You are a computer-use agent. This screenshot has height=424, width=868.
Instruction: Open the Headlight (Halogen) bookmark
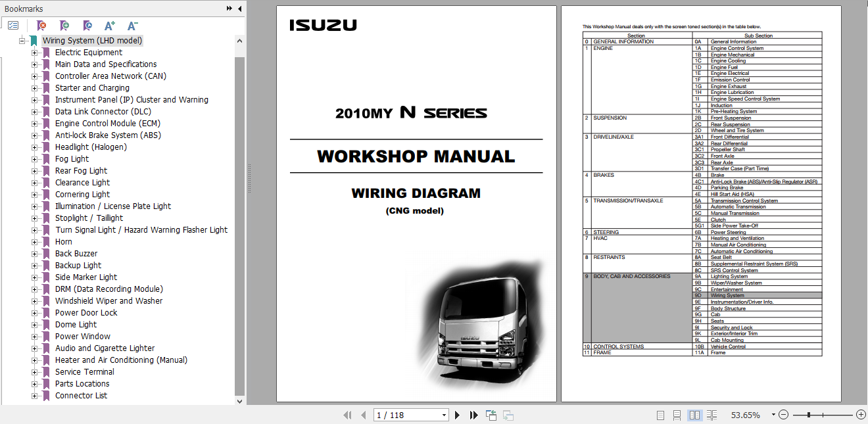click(x=91, y=147)
